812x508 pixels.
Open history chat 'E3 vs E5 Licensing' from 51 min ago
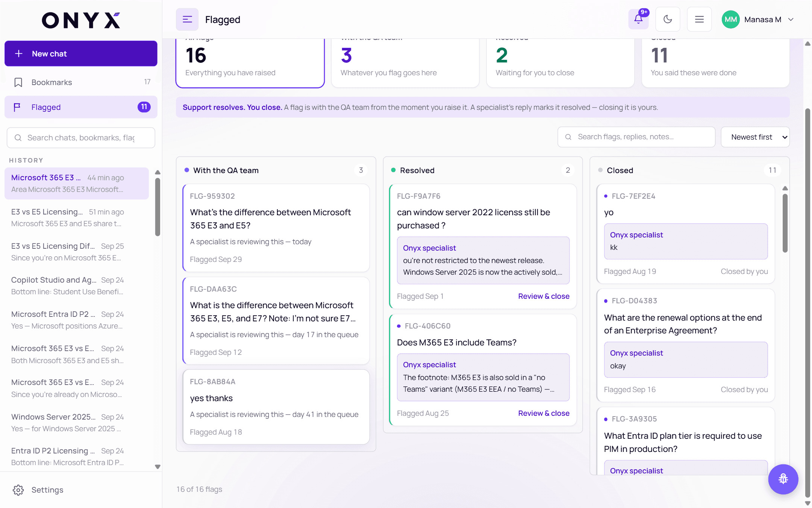pyautogui.click(x=77, y=217)
